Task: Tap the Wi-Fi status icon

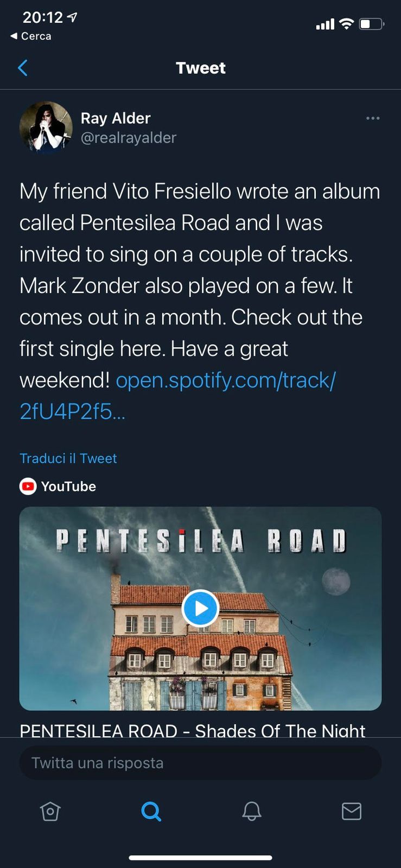Action: (346, 24)
